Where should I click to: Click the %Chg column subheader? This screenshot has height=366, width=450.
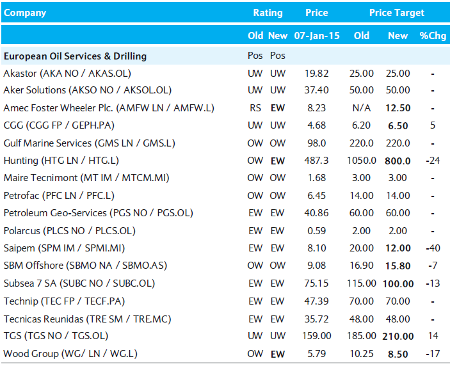pyautogui.click(x=433, y=36)
